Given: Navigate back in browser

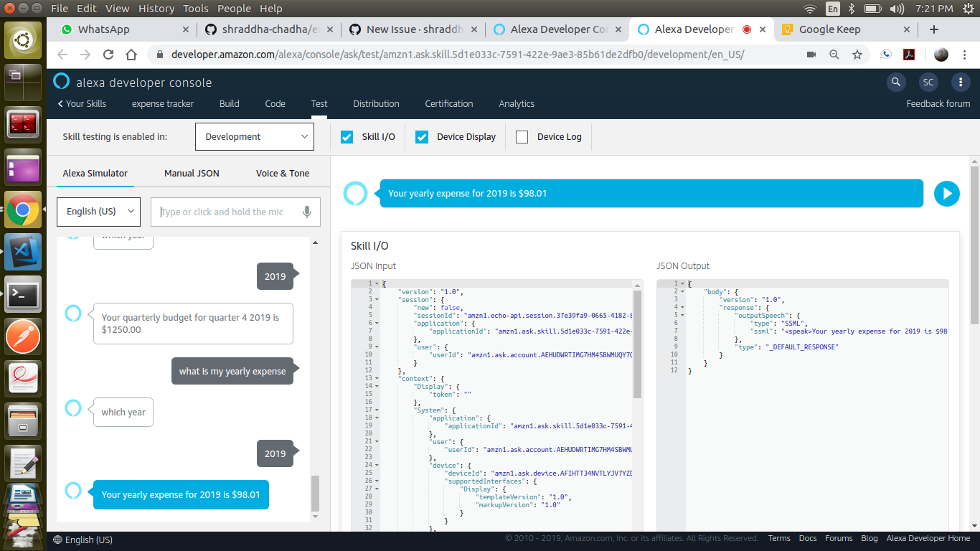Looking at the screenshot, I should [x=62, y=55].
